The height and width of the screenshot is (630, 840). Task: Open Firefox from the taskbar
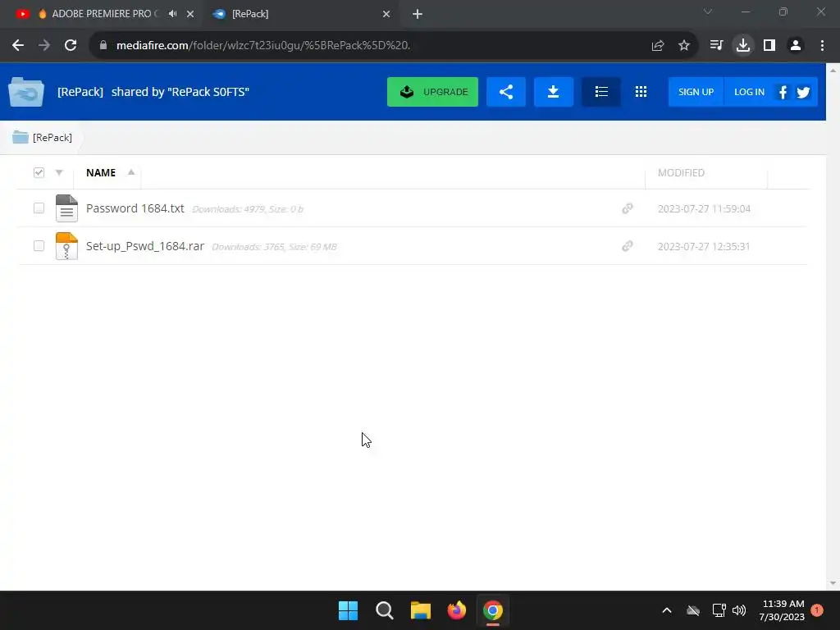pos(456,610)
